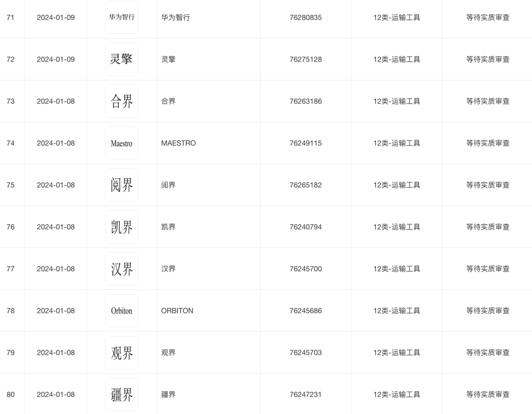Open the 灵擎 trademark image thumbnail
Image resolution: width=532 pixels, height=414 pixels.
coord(122,59)
